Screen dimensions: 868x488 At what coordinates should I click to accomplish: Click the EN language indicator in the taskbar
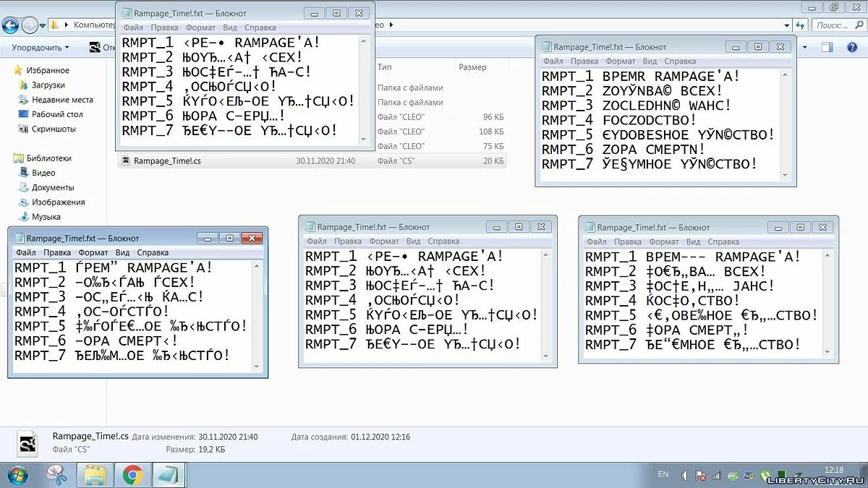663,474
